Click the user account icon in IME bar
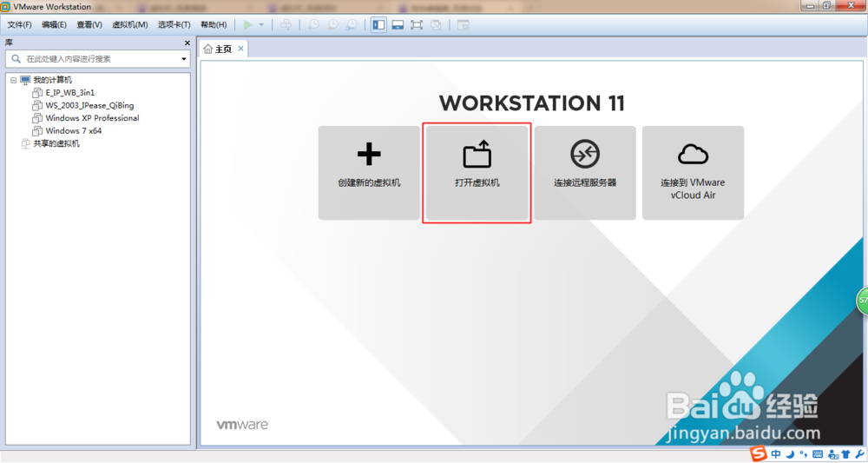The image size is (868, 463). (x=833, y=454)
